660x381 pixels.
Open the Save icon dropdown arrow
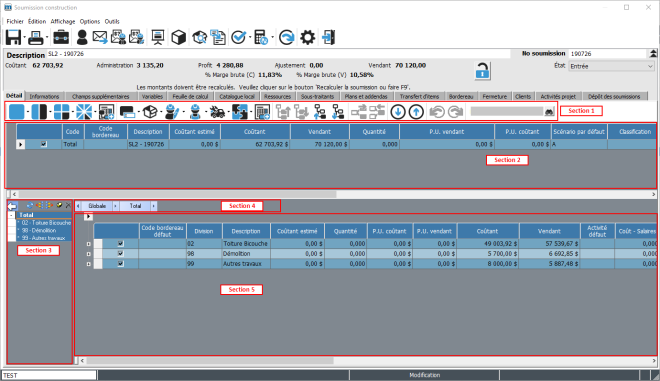[24, 38]
